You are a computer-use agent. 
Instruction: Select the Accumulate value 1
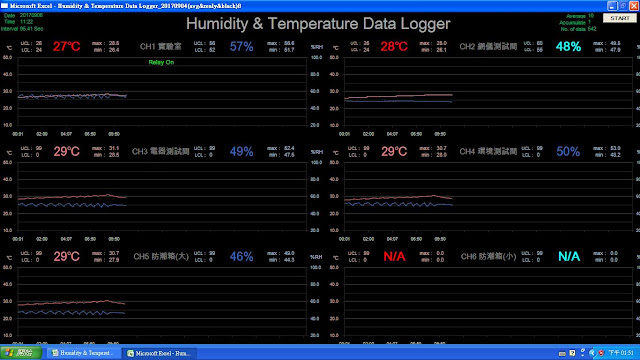(x=589, y=22)
